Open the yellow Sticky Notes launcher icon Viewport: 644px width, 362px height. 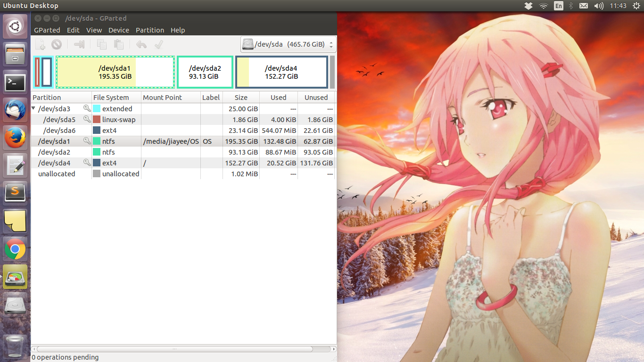pyautogui.click(x=15, y=222)
